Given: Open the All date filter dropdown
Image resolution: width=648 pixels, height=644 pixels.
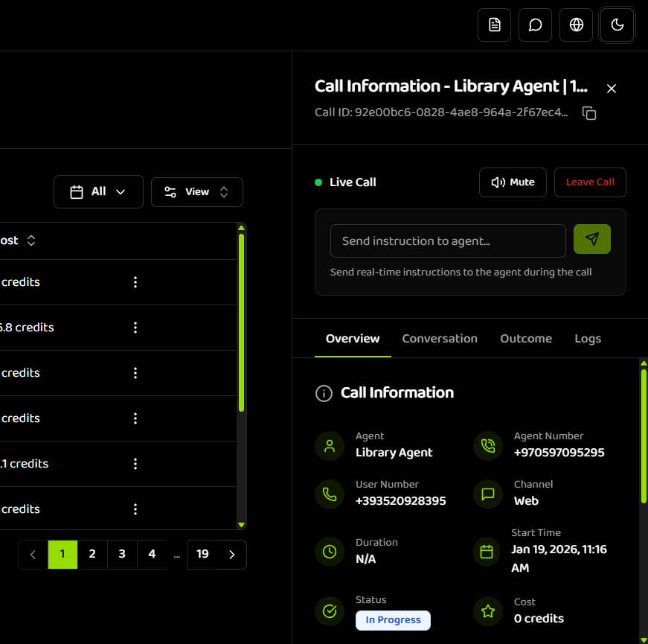Looking at the screenshot, I should [x=98, y=191].
